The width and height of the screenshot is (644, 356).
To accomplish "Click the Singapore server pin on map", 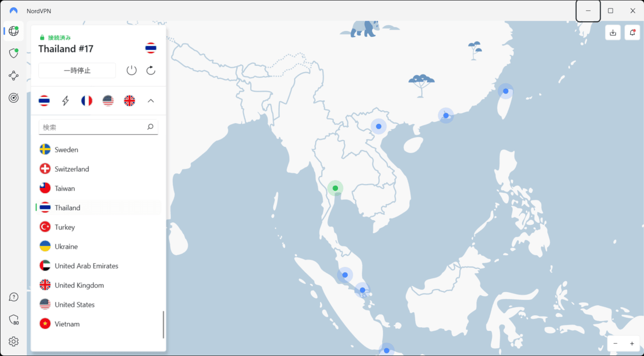I will coord(362,290).
